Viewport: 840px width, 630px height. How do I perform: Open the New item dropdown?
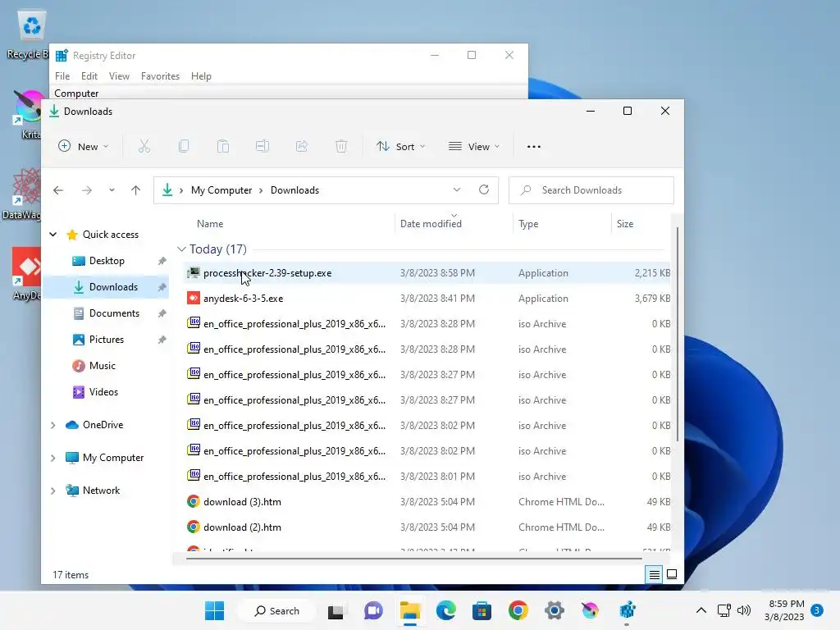pyautogui.click(x=84, y=146)
